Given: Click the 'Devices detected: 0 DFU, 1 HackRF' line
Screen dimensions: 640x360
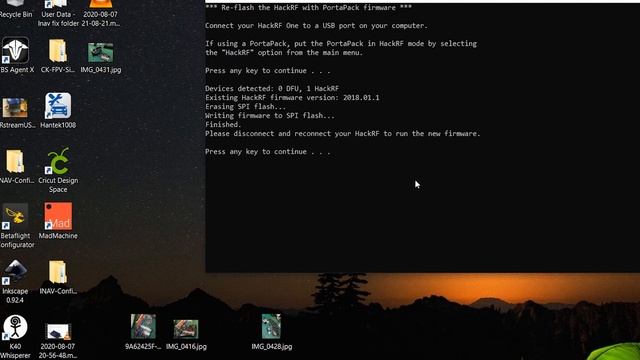Looking at the screenshot, I should tap(272, 89).
